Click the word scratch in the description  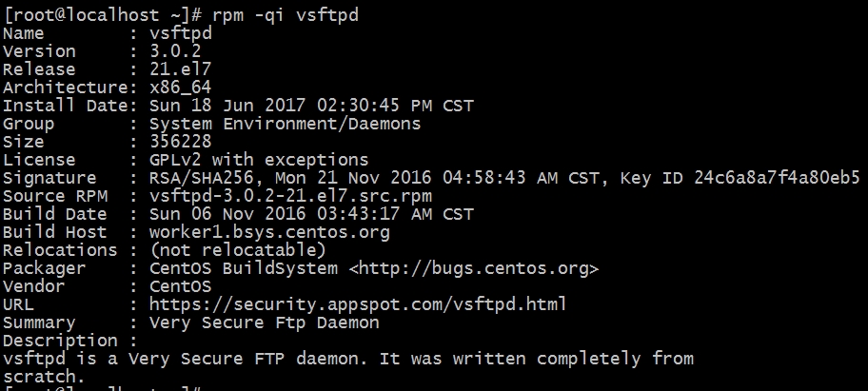point(39,377)
